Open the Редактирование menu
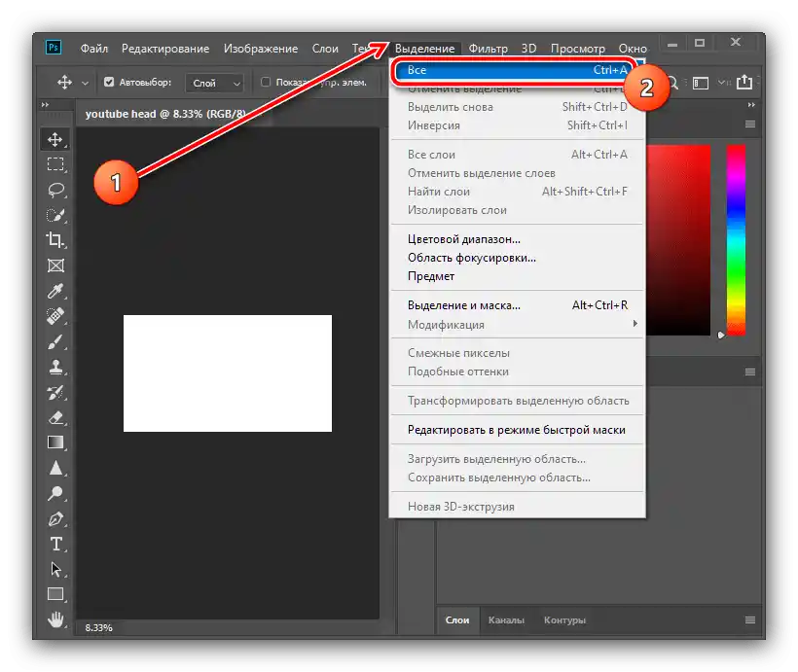 (165, 49)
